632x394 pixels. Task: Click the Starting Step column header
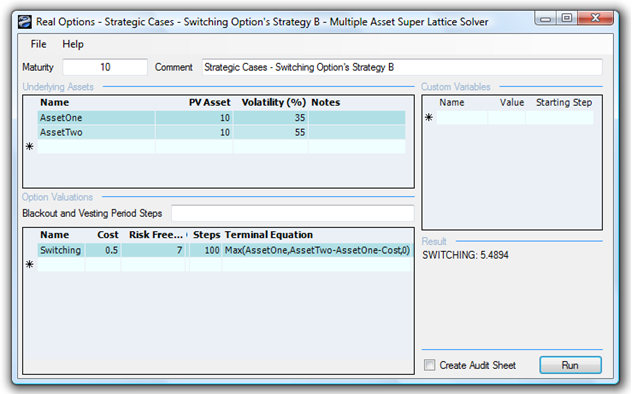564,102
